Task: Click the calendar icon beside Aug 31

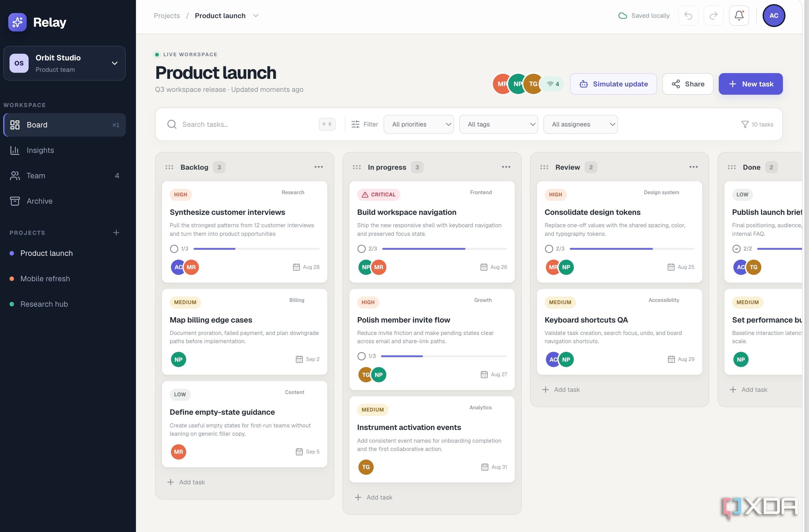Action: click(x=485, y=467)
